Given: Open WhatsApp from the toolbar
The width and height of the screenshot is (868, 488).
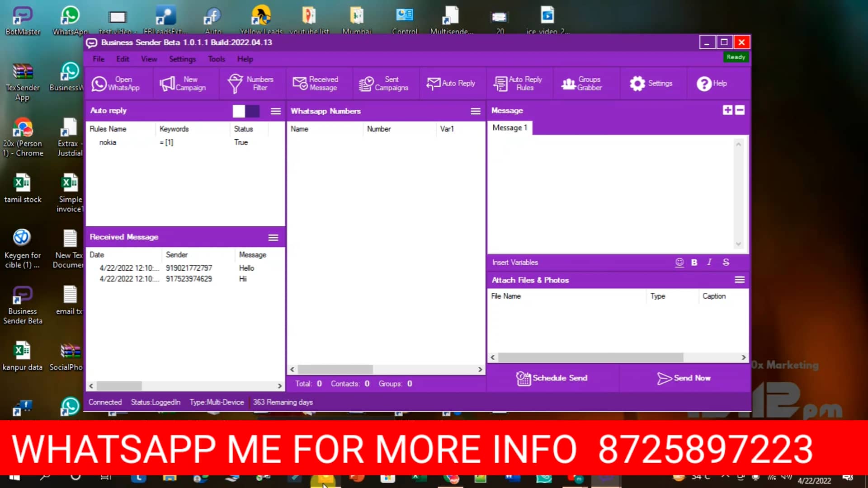Looking at the screenshot, I should tap(116, 84).
